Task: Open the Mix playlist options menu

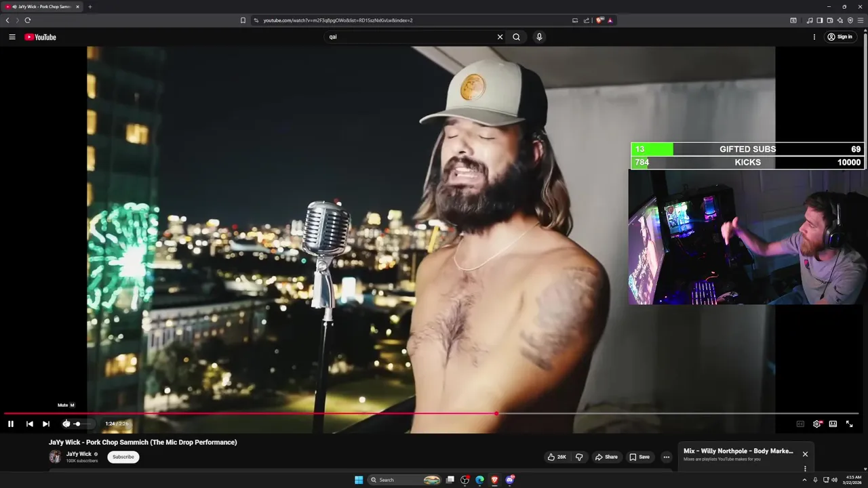Action: pos(805,468)
